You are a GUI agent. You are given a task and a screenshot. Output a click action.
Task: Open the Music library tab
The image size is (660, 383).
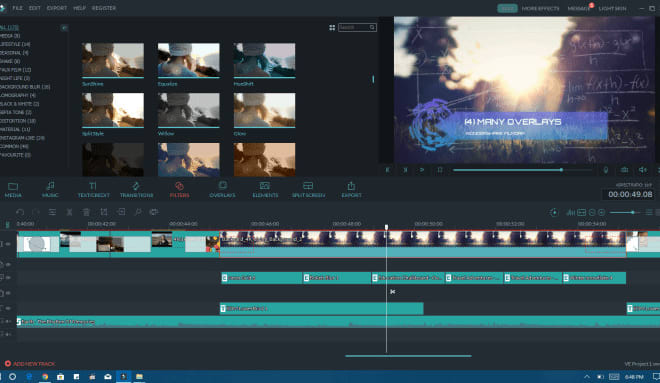click(x=50, y=189)
